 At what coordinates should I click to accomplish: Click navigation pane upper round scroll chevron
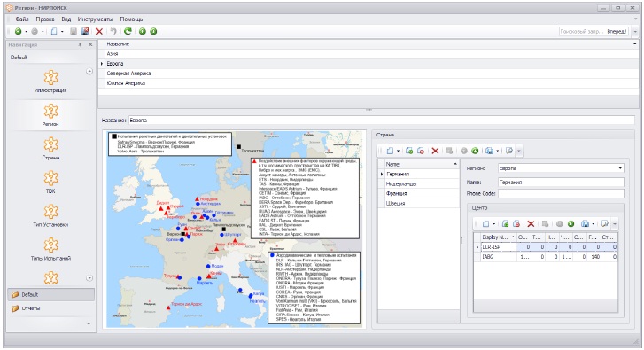coord(89,72)
